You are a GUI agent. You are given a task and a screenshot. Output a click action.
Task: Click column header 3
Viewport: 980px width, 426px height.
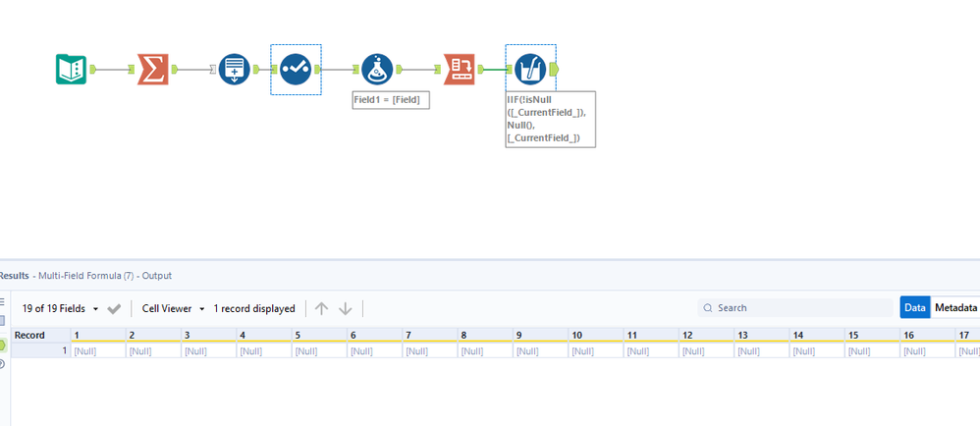[209, 336]
